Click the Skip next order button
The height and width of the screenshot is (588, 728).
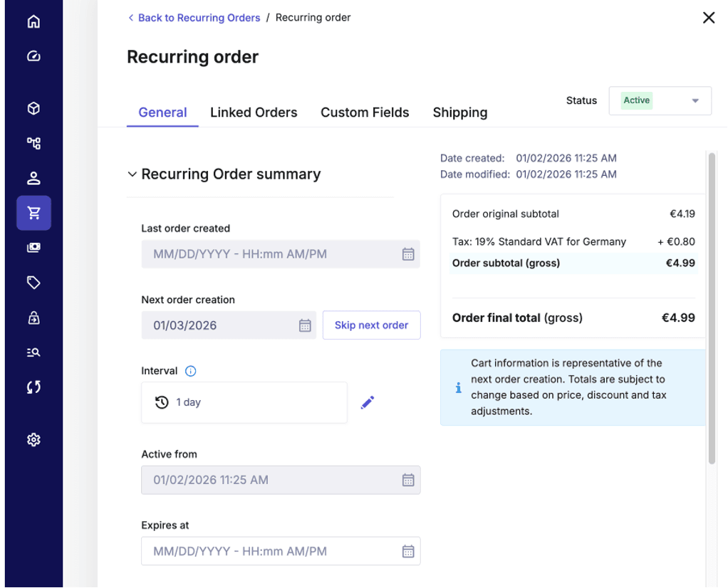point(371,325)
